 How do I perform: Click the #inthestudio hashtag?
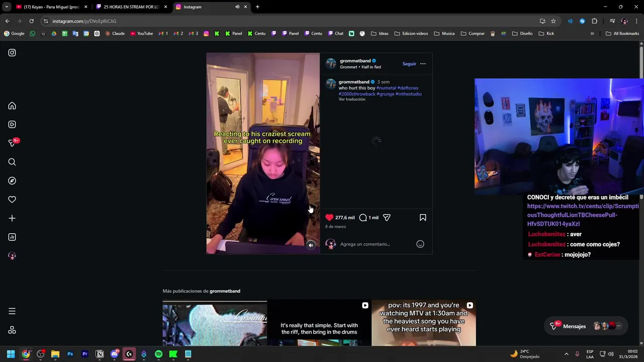click(409, 94)
